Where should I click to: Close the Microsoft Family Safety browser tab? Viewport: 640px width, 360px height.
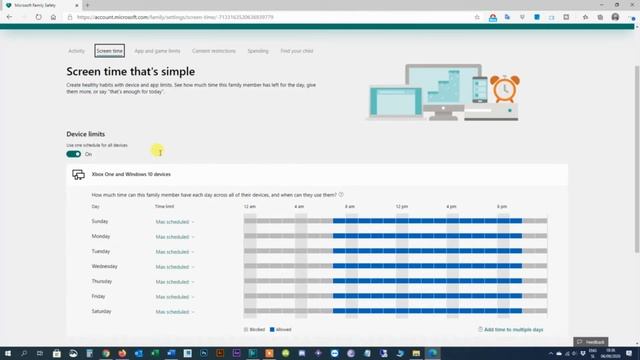coord(77,5)
